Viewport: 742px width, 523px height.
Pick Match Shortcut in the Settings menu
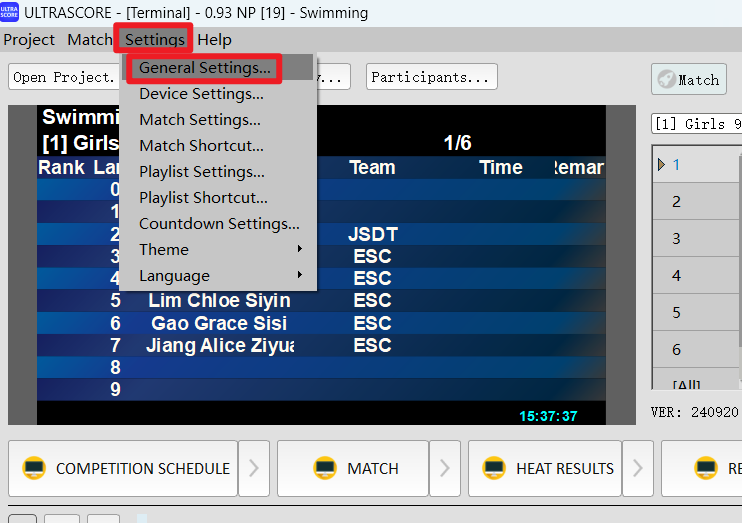[201, 146]
